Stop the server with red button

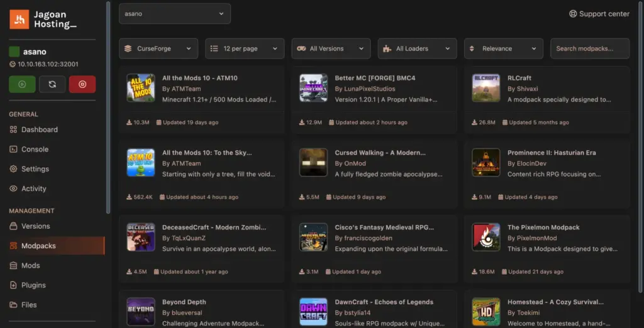click(x=82, y=84)
